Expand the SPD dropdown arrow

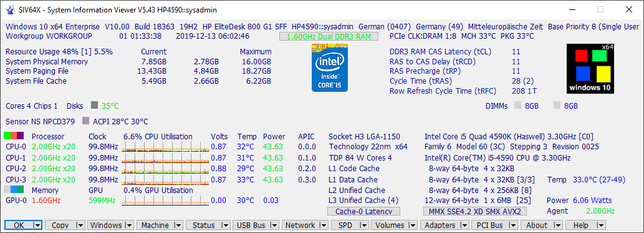[x=363, y=225]
